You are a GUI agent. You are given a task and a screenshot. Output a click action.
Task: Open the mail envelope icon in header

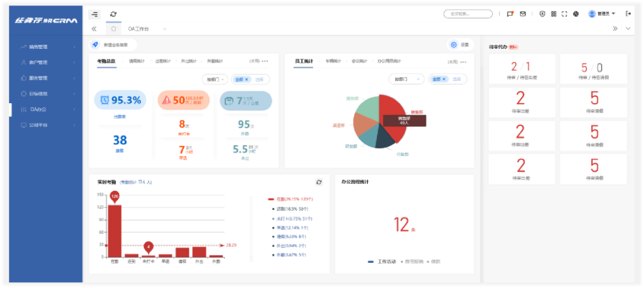click(523, 14)
